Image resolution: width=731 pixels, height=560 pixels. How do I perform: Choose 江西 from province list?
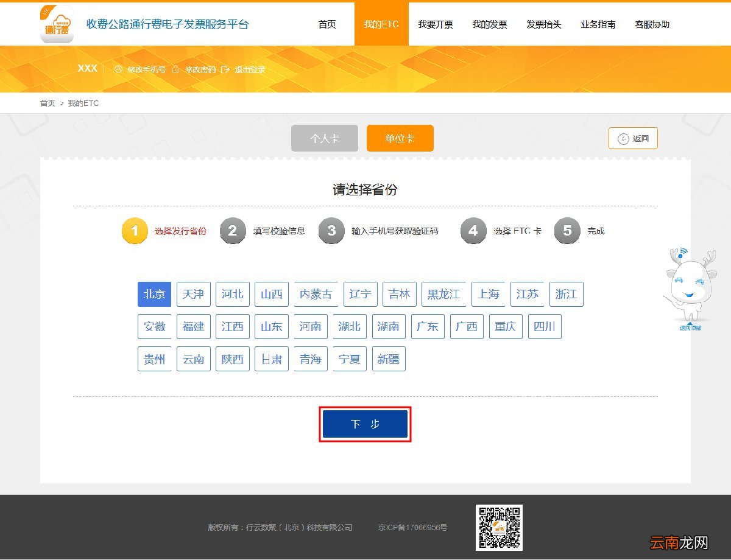pyautogui.click(x=232, y=326)
